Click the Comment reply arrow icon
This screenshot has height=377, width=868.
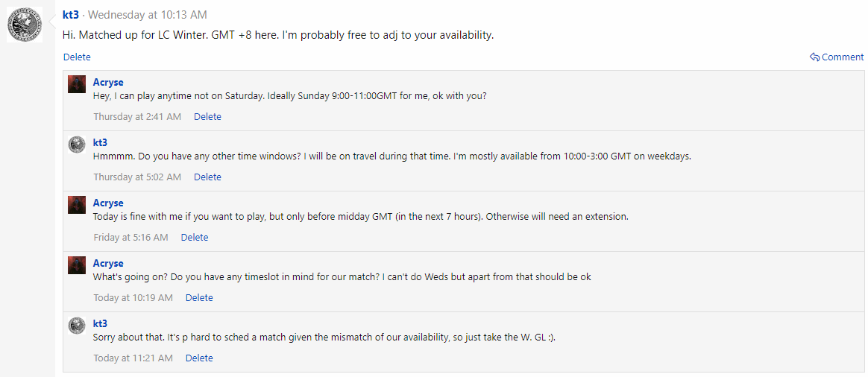coord(814,57)
